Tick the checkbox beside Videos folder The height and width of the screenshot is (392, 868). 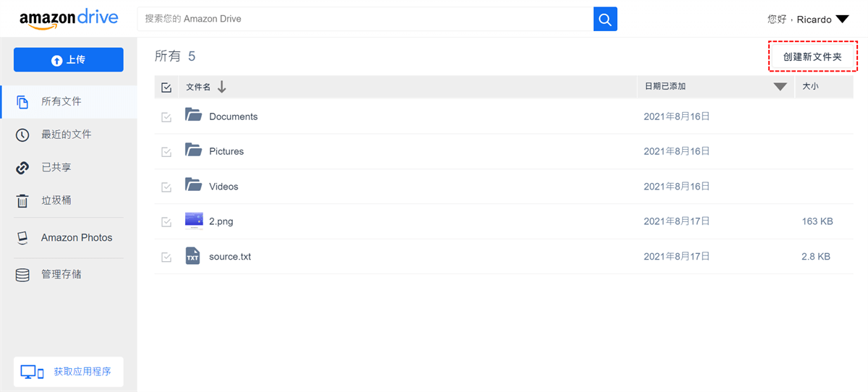point(166,187)
